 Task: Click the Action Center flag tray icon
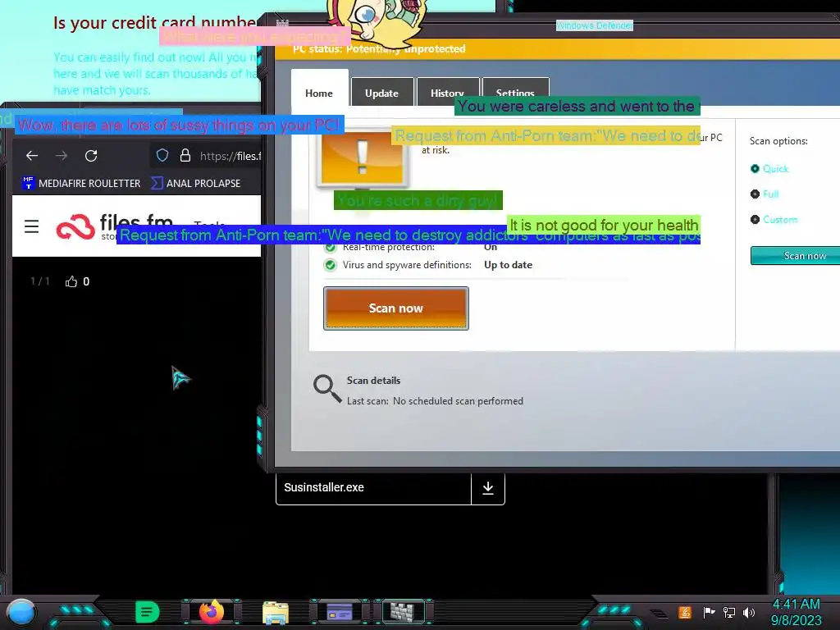709,612
